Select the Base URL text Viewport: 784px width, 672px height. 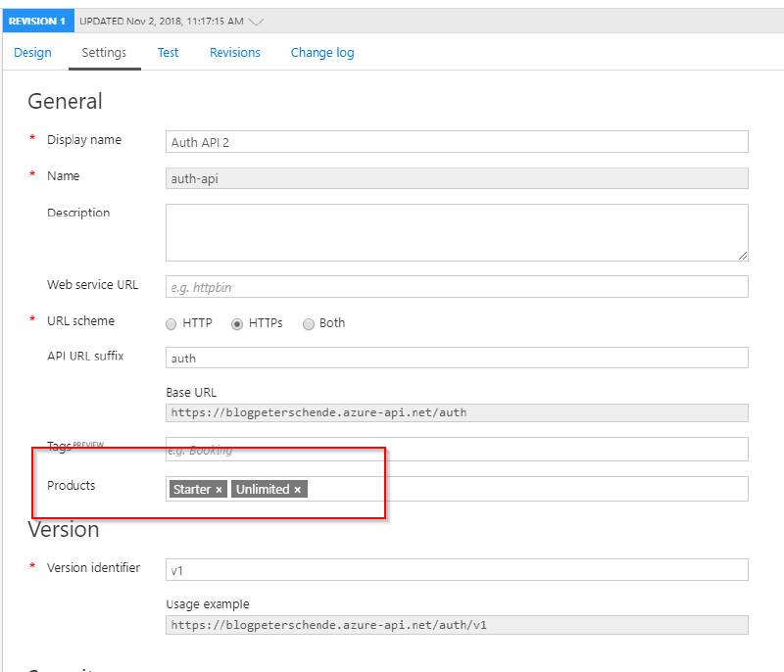(x=456, y=412)
